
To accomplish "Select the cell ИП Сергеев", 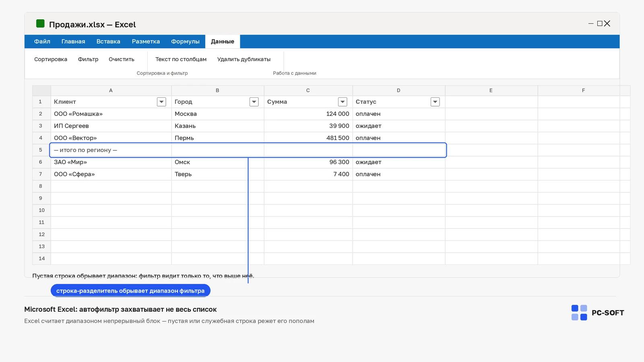I will coord(111,126).
